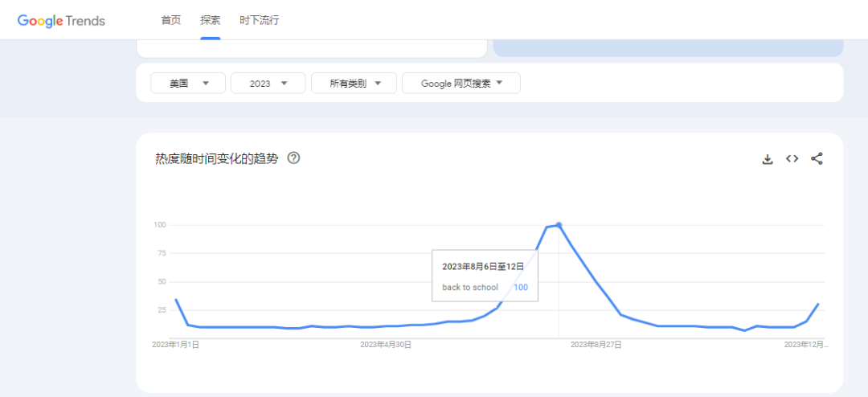Click the 2023年1月1日 axis label
This screenshot has width=868, height=397.
(175, 345)
